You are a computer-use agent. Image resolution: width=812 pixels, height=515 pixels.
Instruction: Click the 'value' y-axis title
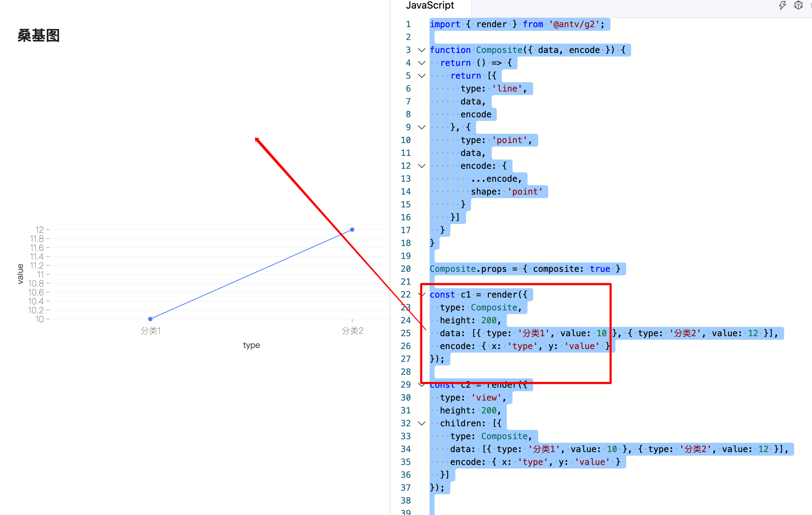tap(20, 274)
